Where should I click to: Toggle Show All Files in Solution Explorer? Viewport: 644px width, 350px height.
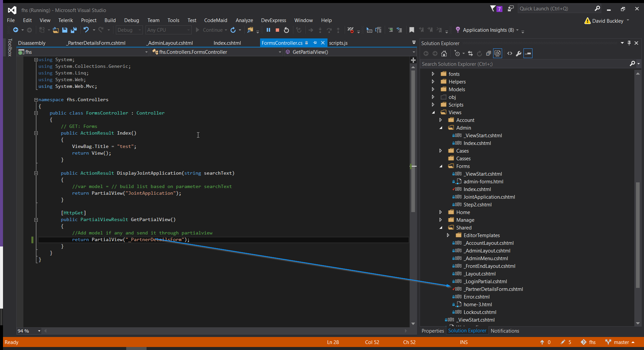point(497,53)
